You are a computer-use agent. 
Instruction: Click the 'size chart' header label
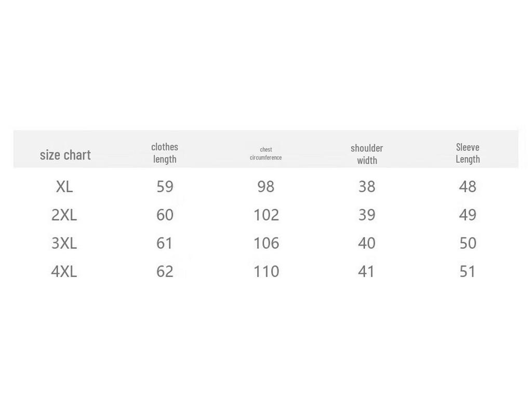pos(65,155)
